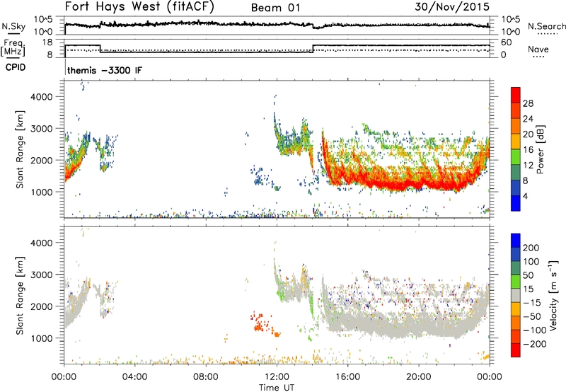Click the '-100' label on Velocity colorbar
The width and height of the screenshot is (566, 392).
[534, 330]
